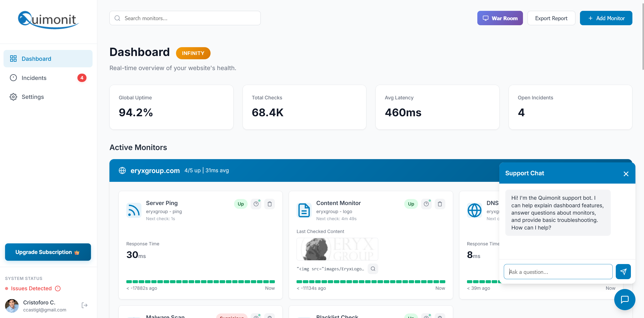Click the Export Report button
The height and width of the screenshot is (318, 644).
(551, 18)
